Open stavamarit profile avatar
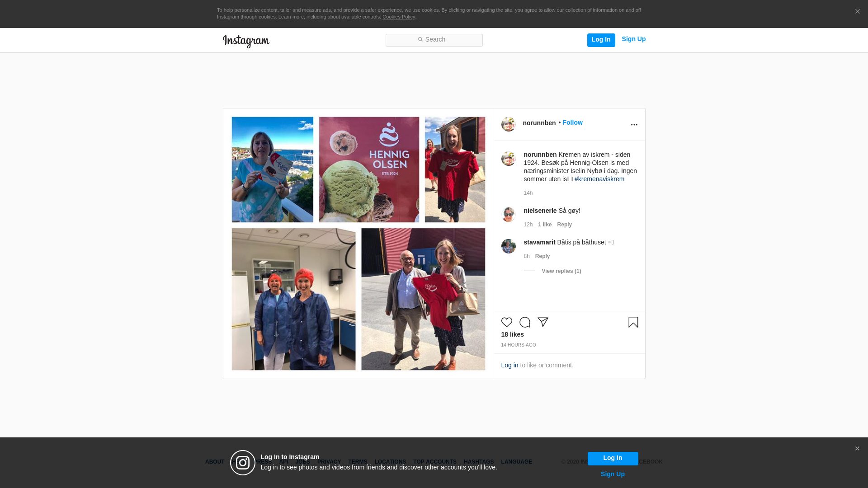The width and height of the screenshot is (868, 488). click(x=508, y=246)
